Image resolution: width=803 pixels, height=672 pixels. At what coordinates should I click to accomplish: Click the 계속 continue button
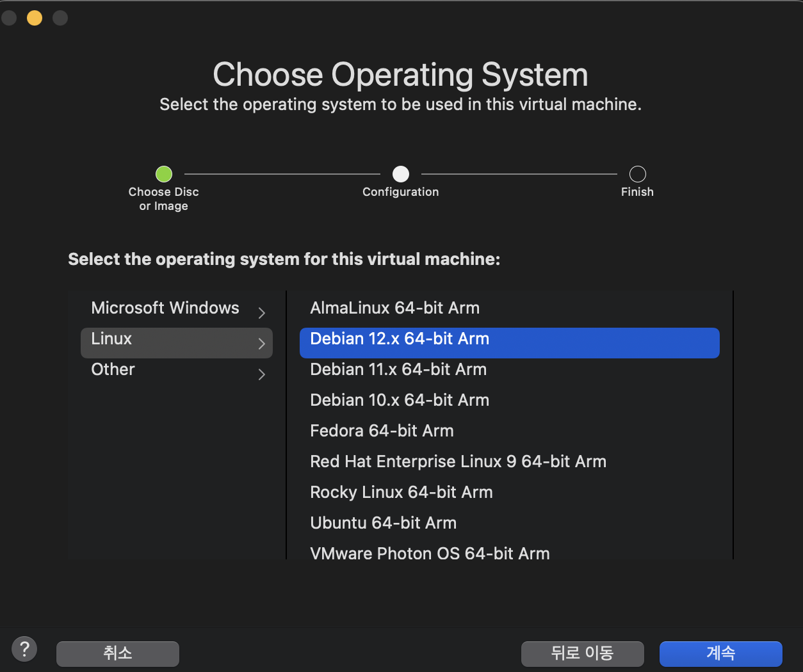pyautogui.click(x=721, y=653)
